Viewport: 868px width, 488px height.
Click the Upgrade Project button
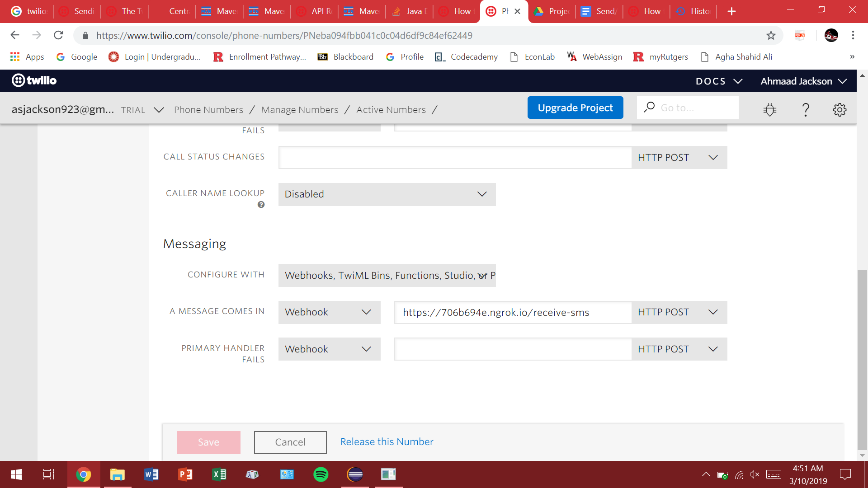(x=575, y=108)
